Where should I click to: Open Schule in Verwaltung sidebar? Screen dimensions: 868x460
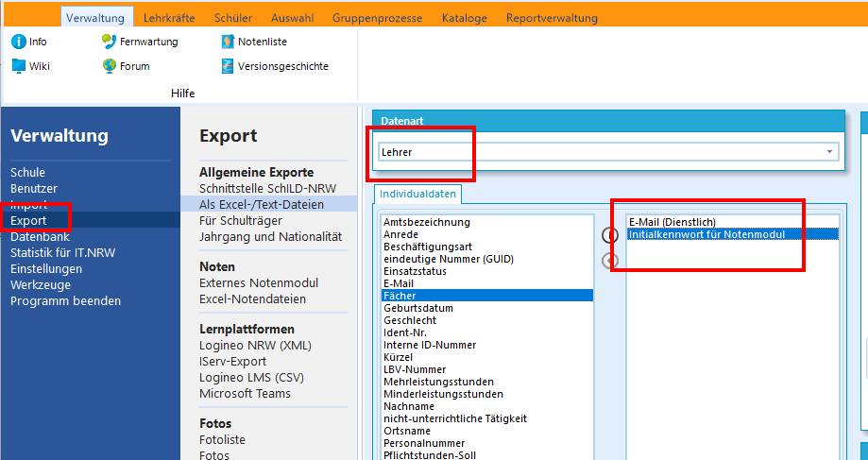(x=27, y=173)
